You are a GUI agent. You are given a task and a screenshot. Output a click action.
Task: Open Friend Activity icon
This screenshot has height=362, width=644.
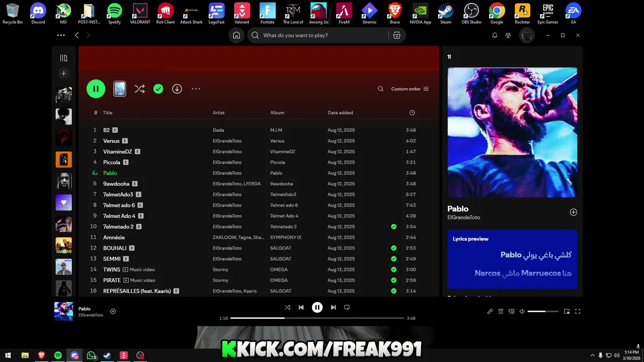tap(508, 35)
